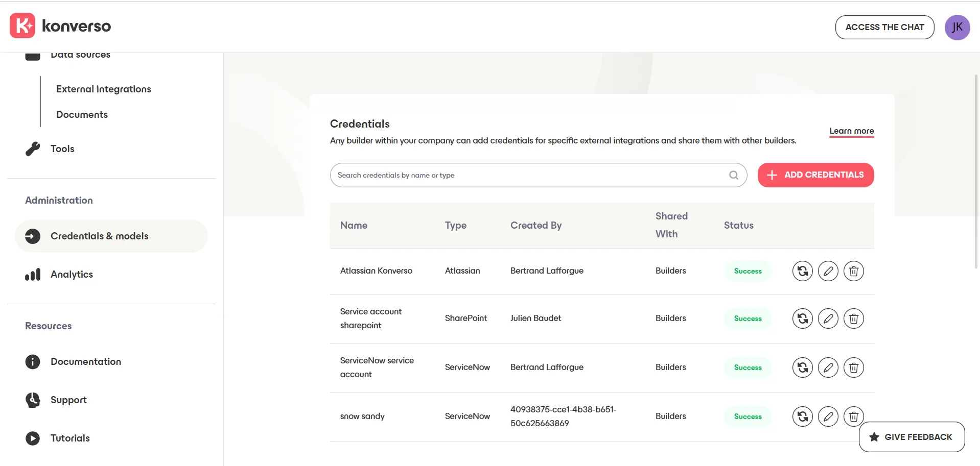Refresh the Atlassian Konverso credential

802,271
